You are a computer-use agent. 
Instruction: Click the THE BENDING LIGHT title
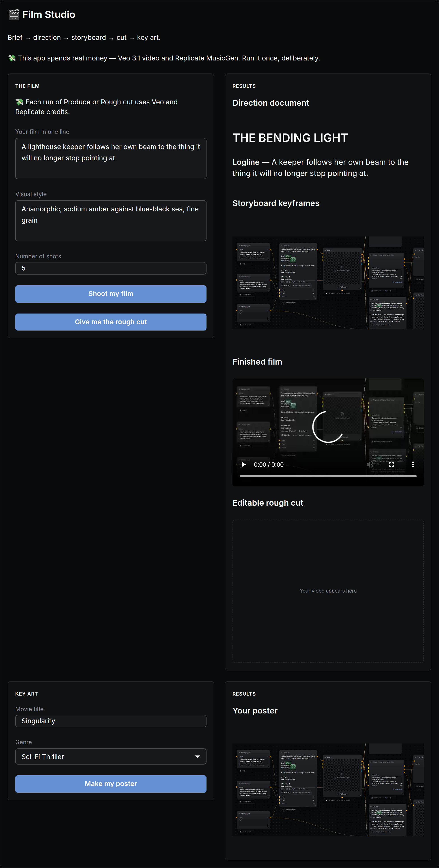click(290, 138)
